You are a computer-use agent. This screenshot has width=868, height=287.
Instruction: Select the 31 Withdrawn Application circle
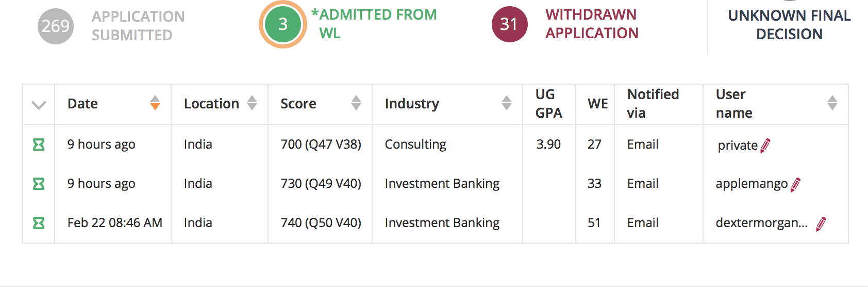click(x=509, y=24)
